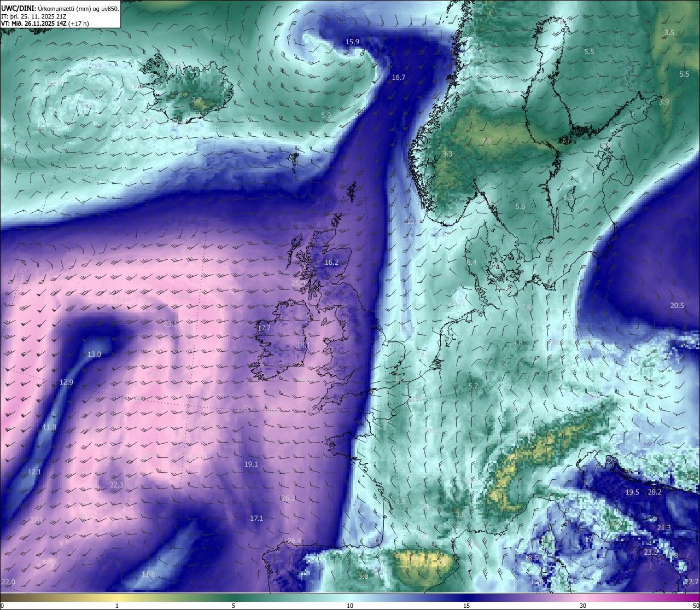Click the 22.0 value in the bottom-left corner

point(8,582)
